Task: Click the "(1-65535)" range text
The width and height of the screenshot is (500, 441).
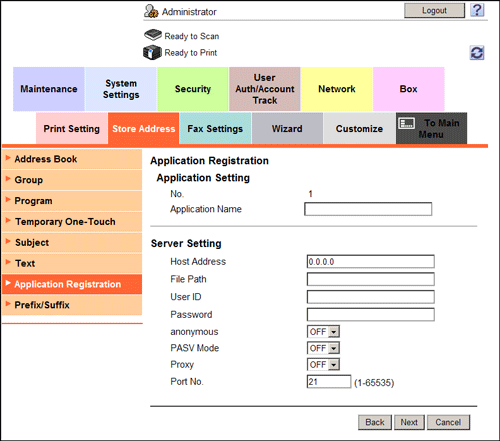Action: coord(374,383)
